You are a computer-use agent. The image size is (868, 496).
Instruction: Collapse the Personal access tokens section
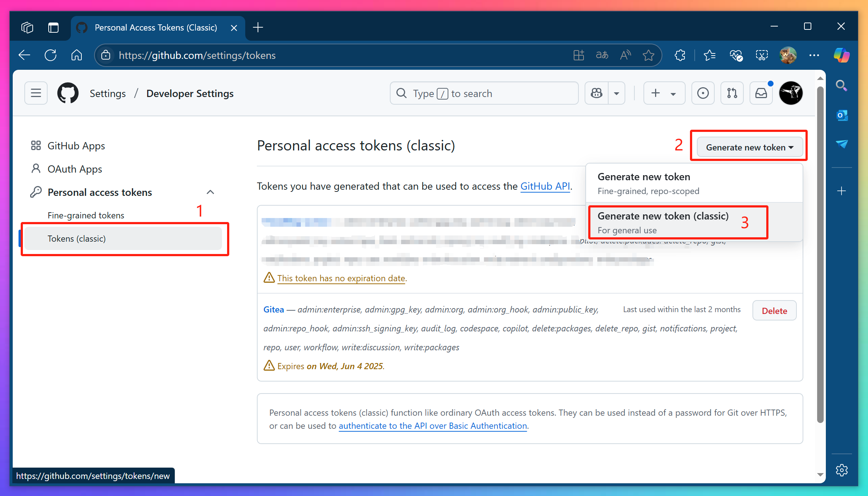point(210,192)
